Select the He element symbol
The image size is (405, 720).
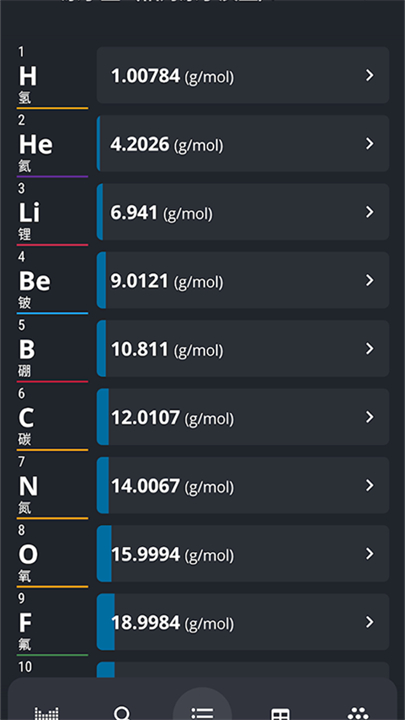[x=35, y=145]
